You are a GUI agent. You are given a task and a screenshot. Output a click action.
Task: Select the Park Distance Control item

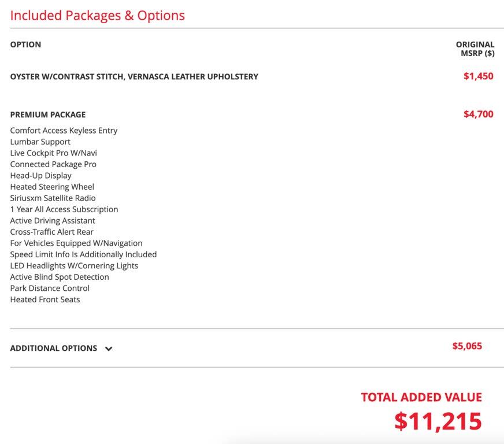click(50, 288)
